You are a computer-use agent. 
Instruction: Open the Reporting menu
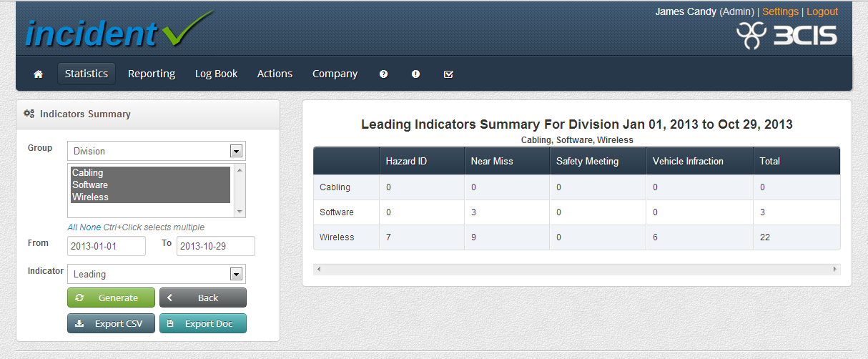pos(152,74)
